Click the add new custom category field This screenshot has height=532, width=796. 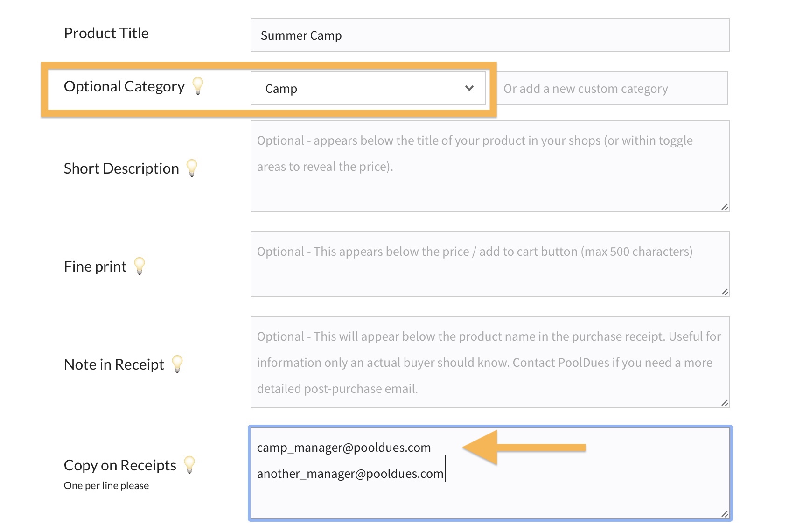point(612,89)
